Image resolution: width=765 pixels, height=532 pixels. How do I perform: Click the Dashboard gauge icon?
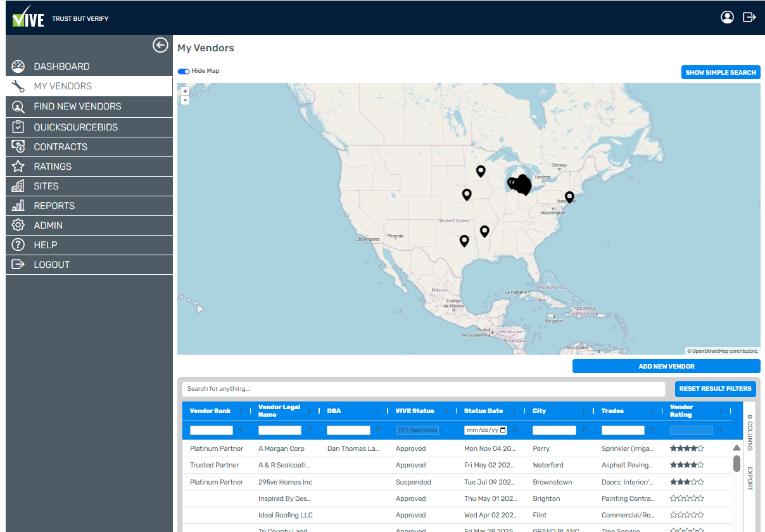pyautogui.click(x=18, y=66)
